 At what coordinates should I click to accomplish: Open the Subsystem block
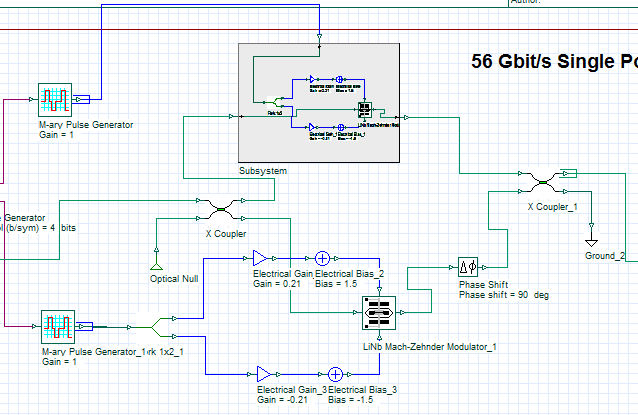click(x=319, y=103)
